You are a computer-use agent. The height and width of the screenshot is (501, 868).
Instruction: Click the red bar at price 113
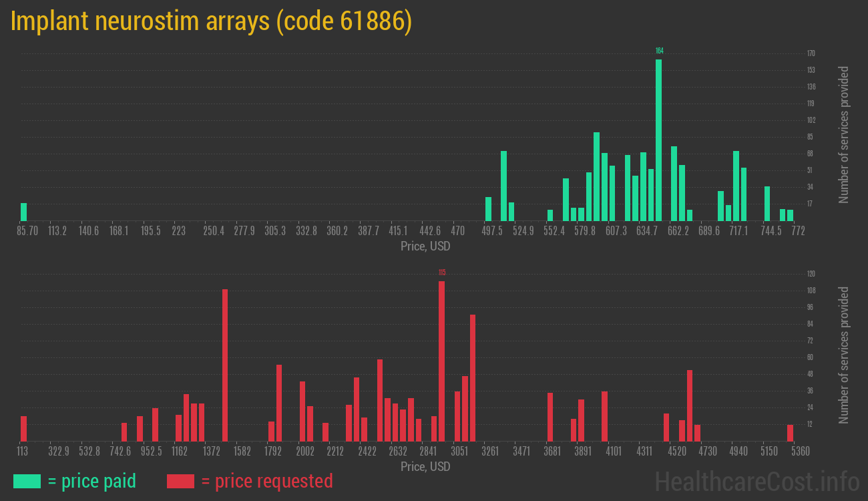coord(23,428)
